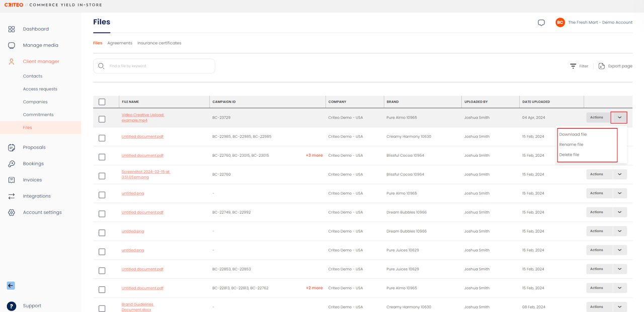Click the Manage media icon
This screenshot has height=312, width=644.
12,45
